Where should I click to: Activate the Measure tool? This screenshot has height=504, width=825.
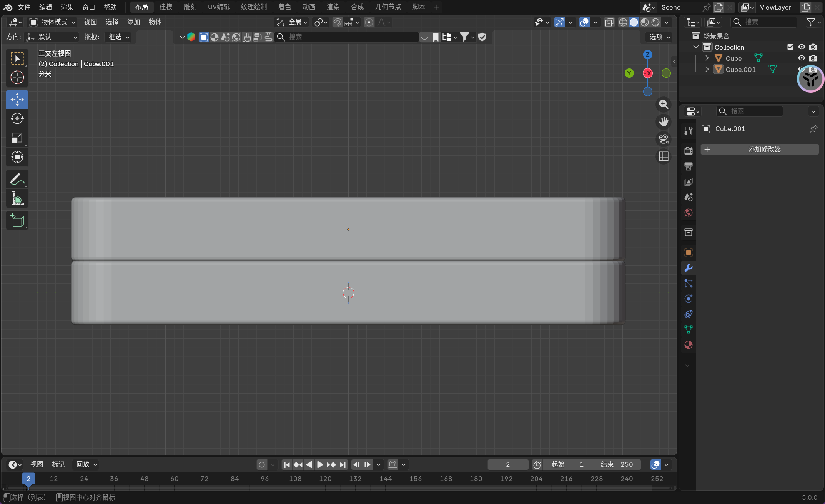(17, 198)
